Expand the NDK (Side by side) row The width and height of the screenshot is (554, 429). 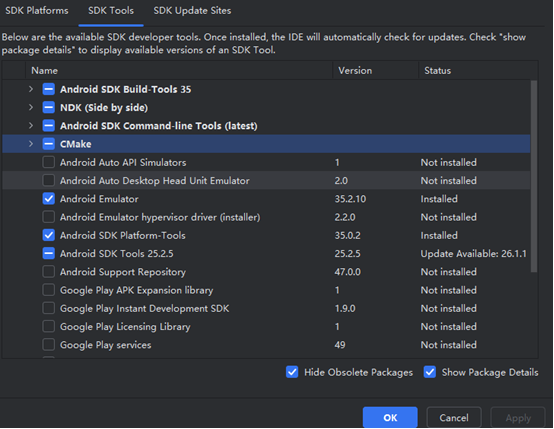(x=31, y=107)
